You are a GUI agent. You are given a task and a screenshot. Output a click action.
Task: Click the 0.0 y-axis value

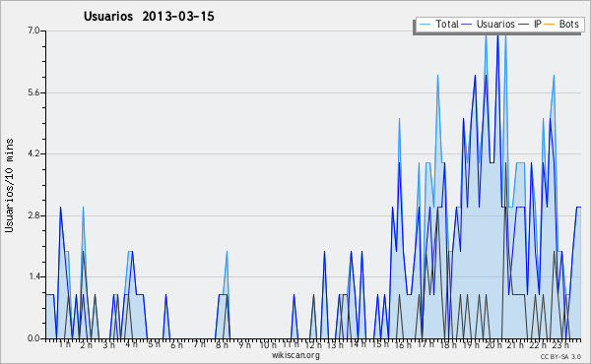33,338
